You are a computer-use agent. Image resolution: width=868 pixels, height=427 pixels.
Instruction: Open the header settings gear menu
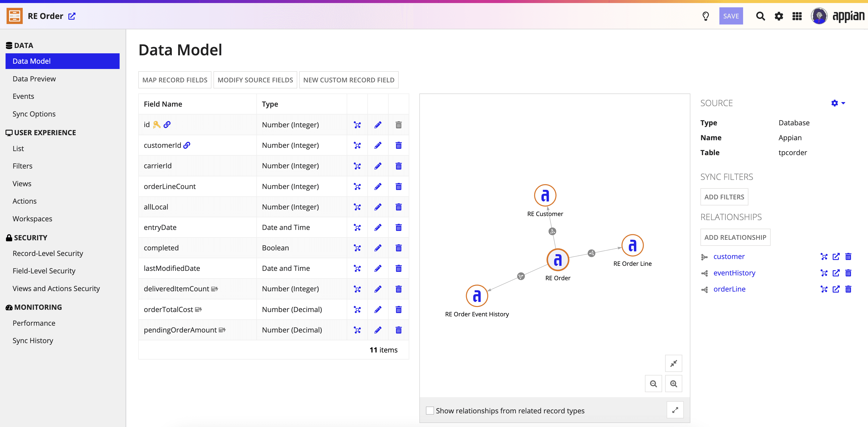pyautogui.click(x=778, y=16)
